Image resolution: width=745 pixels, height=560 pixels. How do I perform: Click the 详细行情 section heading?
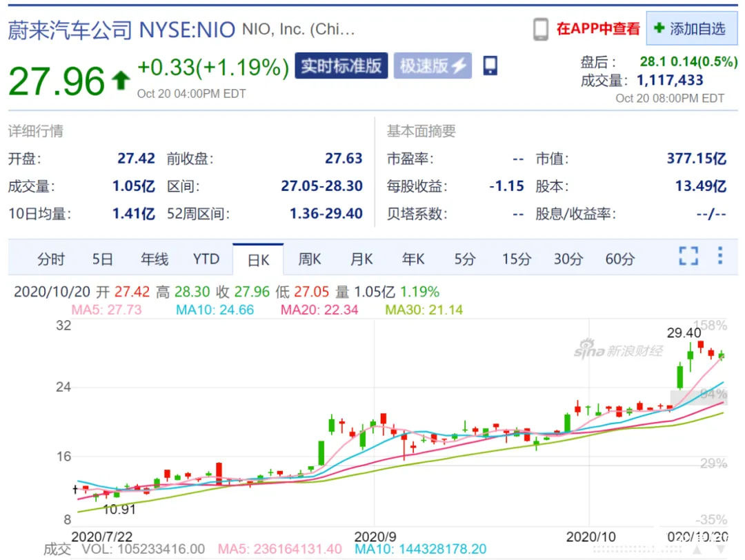pos(36,131)
